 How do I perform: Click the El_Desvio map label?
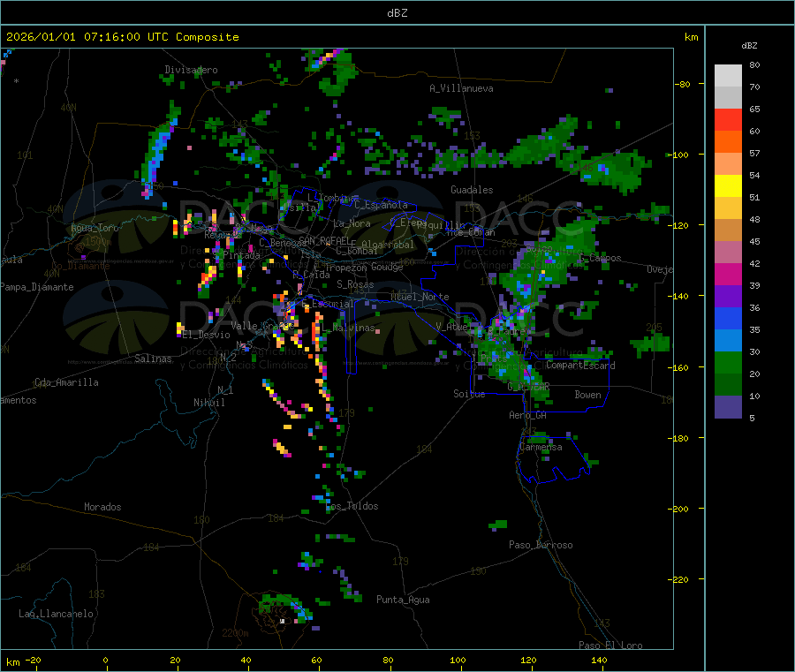207,335
